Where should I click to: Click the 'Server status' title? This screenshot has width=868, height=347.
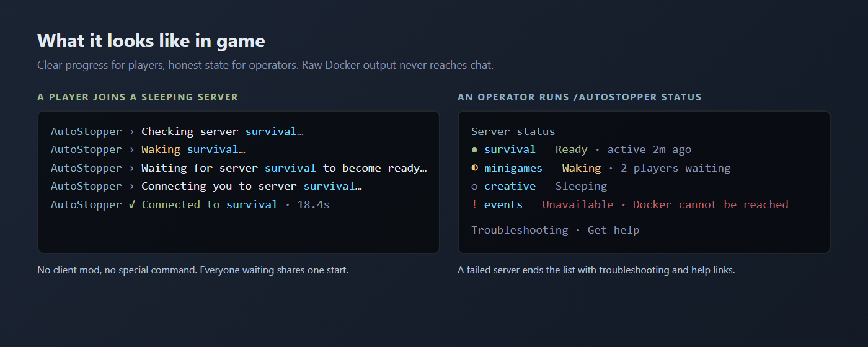pyautogui.click(x=513, y=131)
